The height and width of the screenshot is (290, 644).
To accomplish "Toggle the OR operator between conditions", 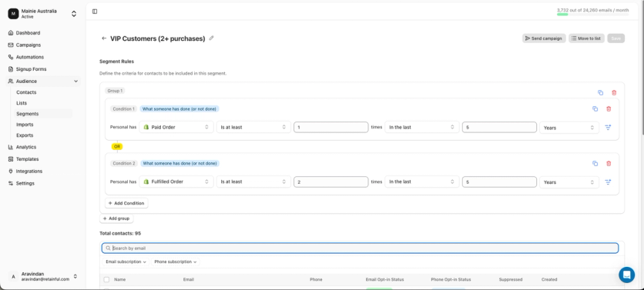I will [x=117, y=146].
